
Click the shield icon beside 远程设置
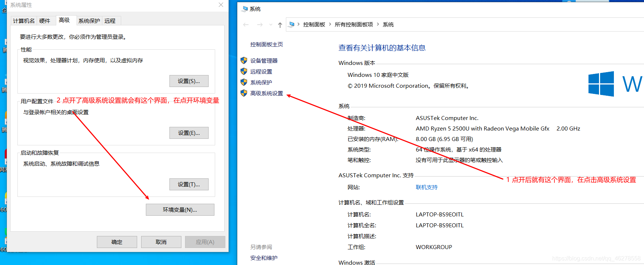click(244, 71)
